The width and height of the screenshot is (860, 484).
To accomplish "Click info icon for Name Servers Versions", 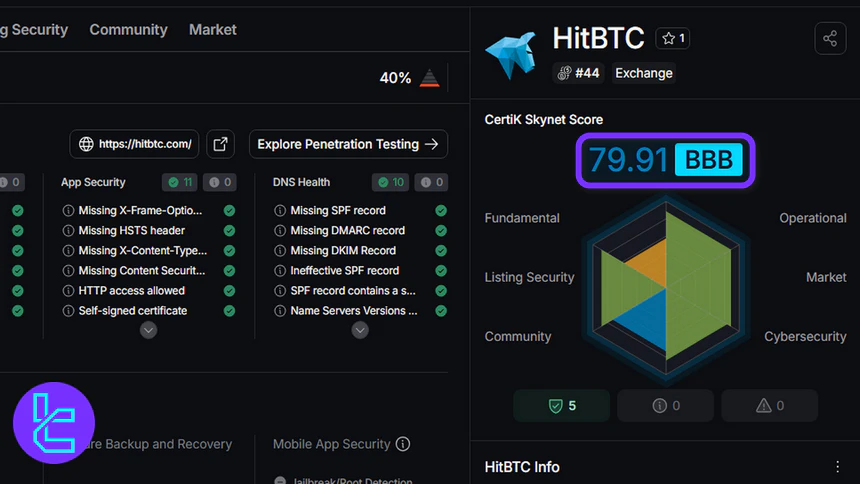I will pos(280,311).
